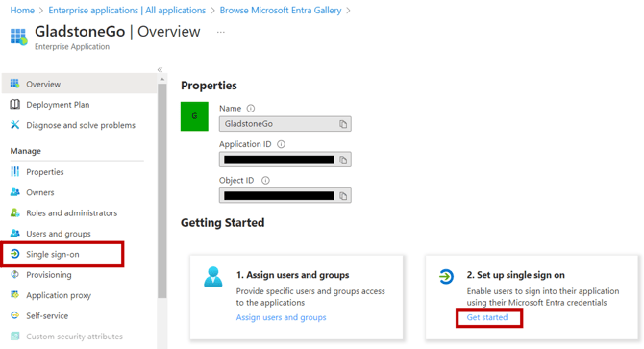This screenshot has height=349, width=644.
Task: Click the Roles and administrators icon
Action: coord(14,212)
